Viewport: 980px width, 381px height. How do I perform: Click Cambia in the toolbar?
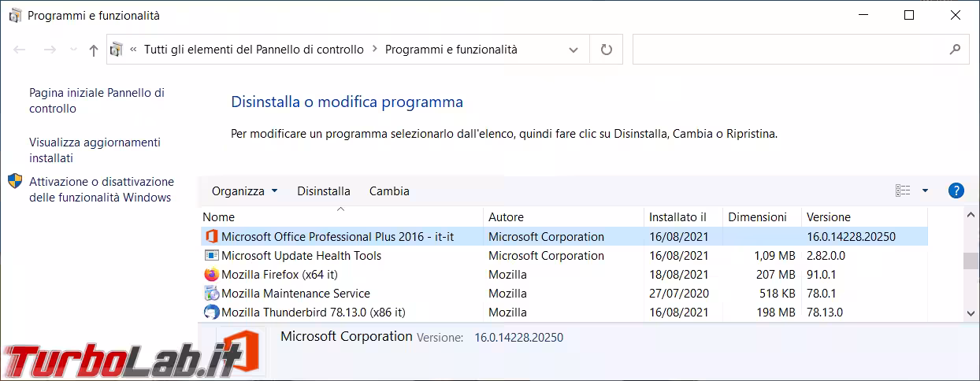click(x=389, y=191)
